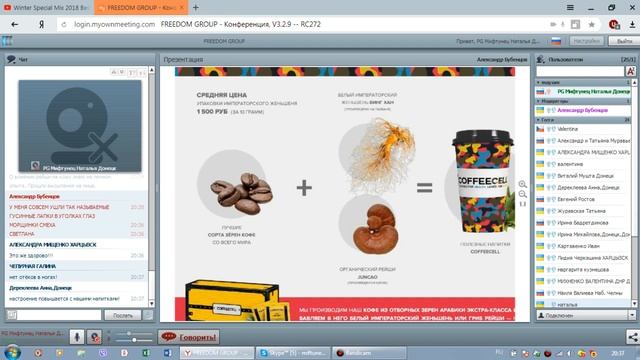Go back with browser back arrow
Screen dimensions: 640x360
(15, 24)
